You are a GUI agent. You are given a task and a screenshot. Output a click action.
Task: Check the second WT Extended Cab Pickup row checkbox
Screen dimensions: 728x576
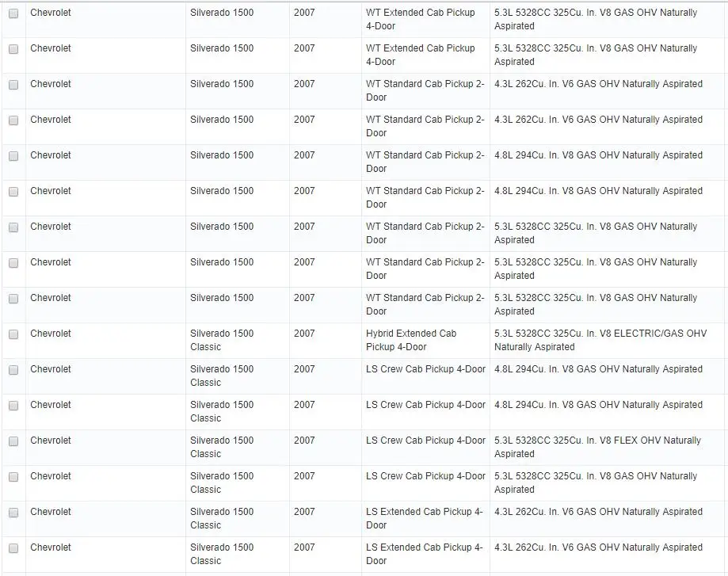tap(13, 49)
